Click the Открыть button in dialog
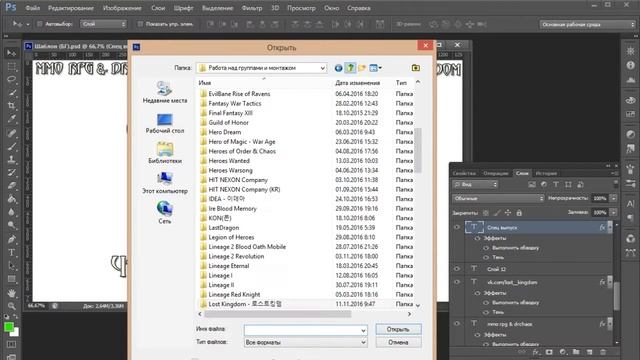 click(398, 329)
